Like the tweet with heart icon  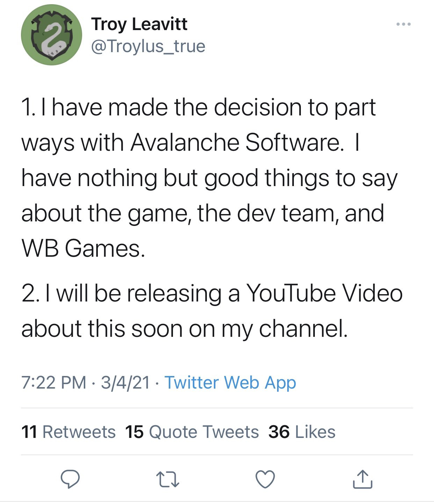(265, 479)
